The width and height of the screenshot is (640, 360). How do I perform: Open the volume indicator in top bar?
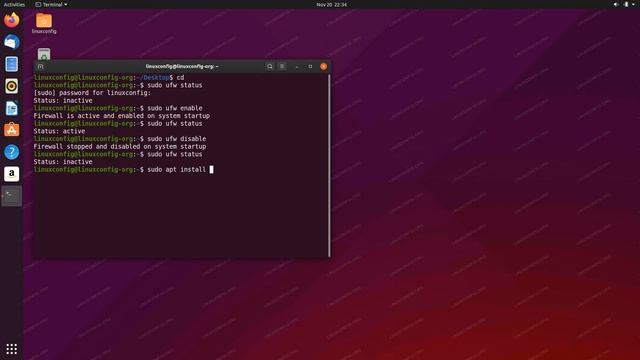pyautogui.click(x=616, y=4)
